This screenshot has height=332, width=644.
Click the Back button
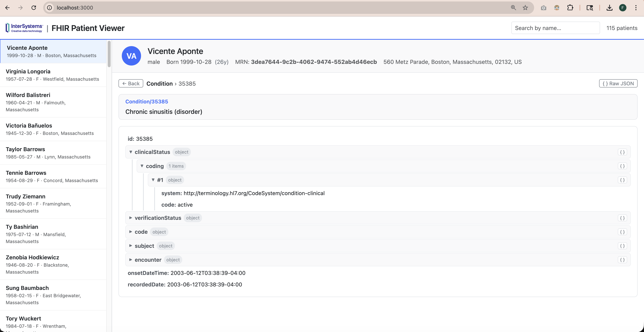click(131, 83)
